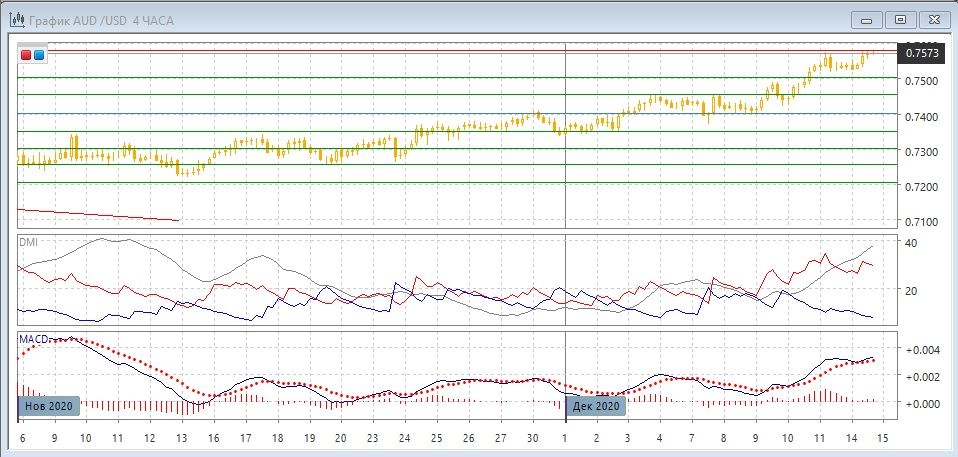The image size is (958, 457).
Task: Minimize the AUD/USD chart window
Action: pos(867,19)
